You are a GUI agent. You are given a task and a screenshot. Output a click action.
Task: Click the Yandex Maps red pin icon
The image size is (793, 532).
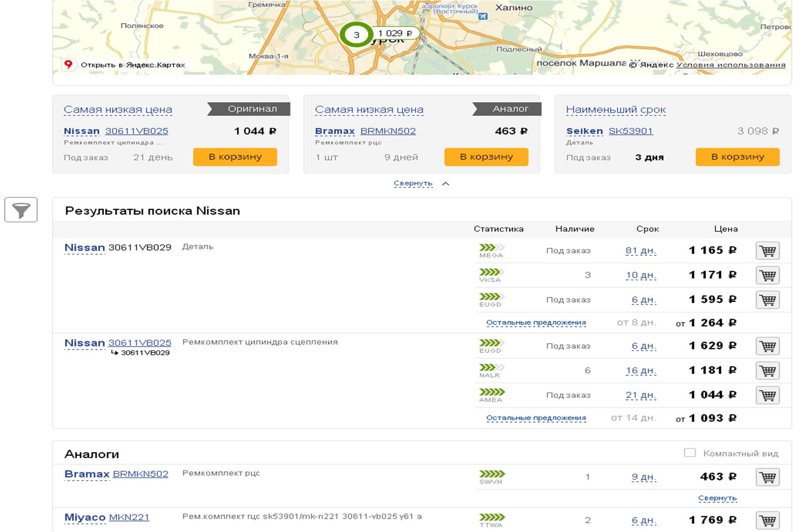[x=68, y=64]
